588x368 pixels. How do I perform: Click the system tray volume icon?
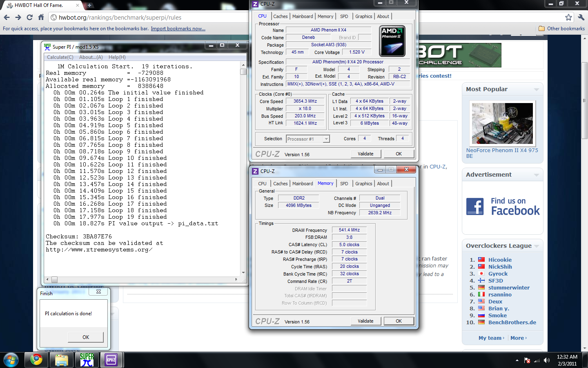coord(547,360)
